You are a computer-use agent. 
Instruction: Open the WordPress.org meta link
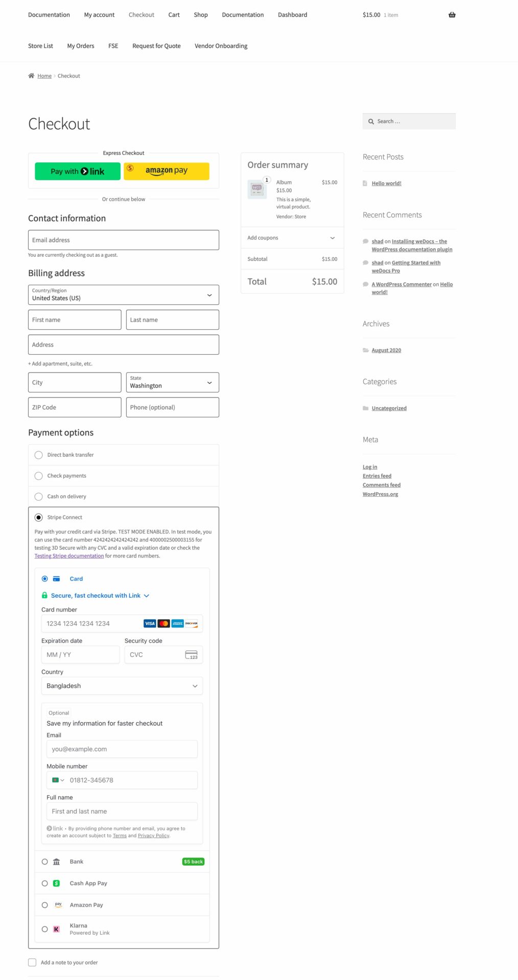380,494
